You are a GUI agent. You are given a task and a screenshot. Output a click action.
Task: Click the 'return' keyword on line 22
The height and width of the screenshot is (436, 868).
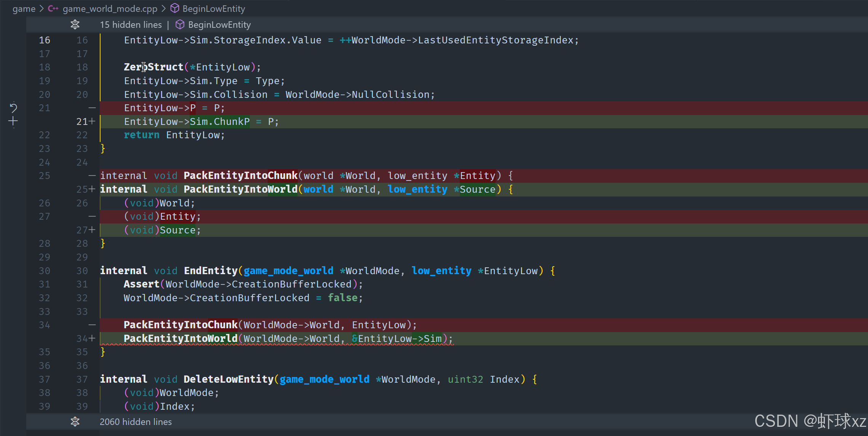pos(141,135)
